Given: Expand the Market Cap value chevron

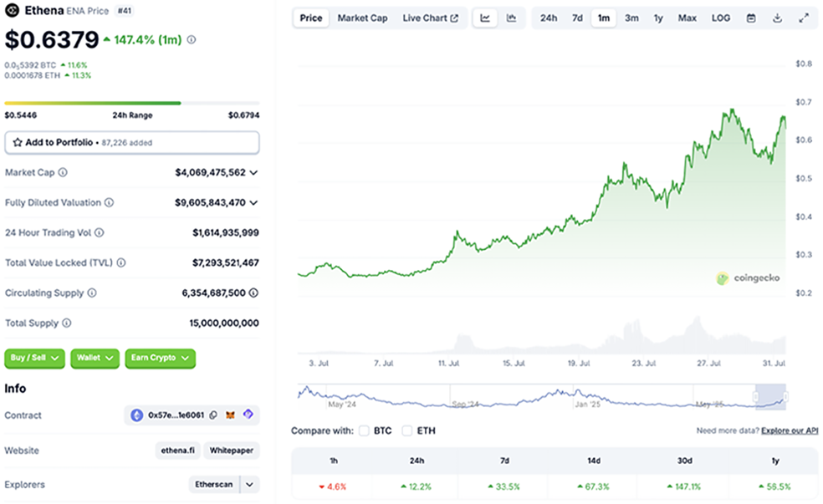Looking at the screenshot, I should (254, 172).
